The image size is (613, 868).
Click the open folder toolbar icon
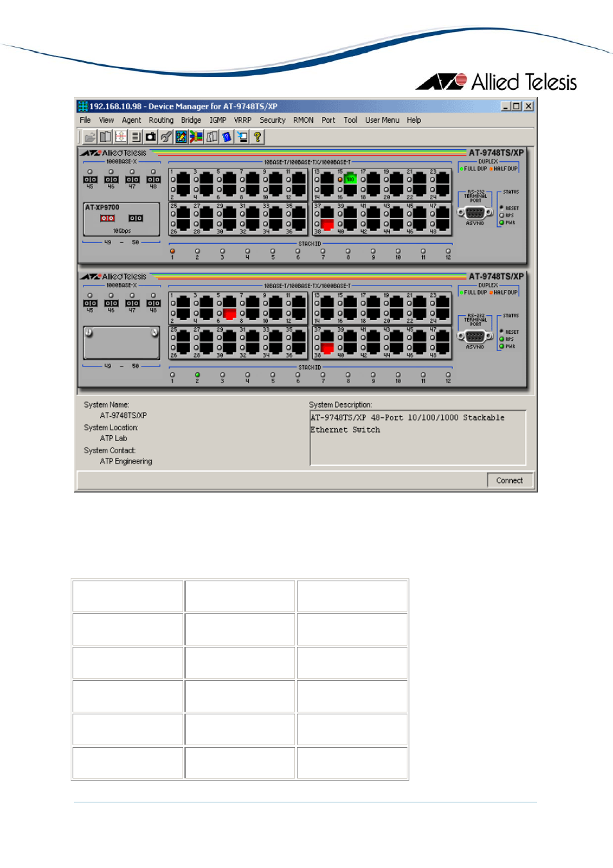pos(90,137)
